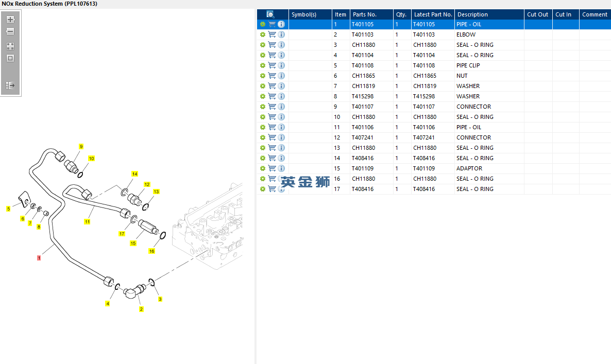Click parts number T415298

pyautogui.click(x=363, y=96)
